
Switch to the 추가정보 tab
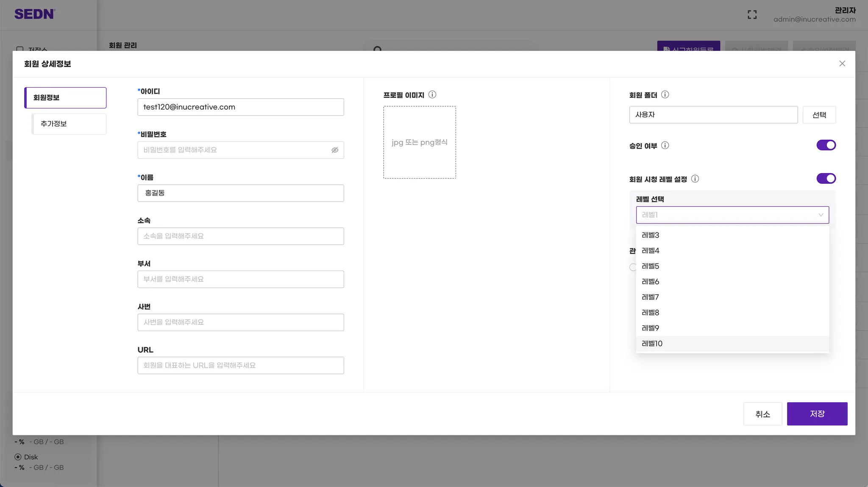70,124
